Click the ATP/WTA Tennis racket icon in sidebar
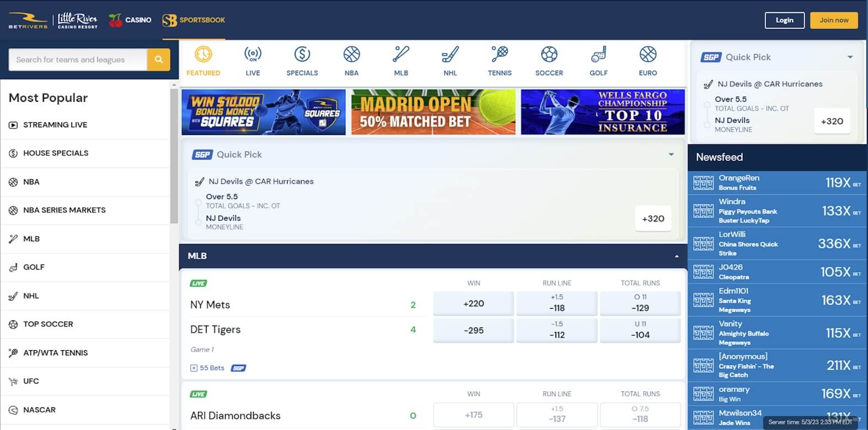Image resolution: width=868 pixels, height=430 pixels. point(13,353)
